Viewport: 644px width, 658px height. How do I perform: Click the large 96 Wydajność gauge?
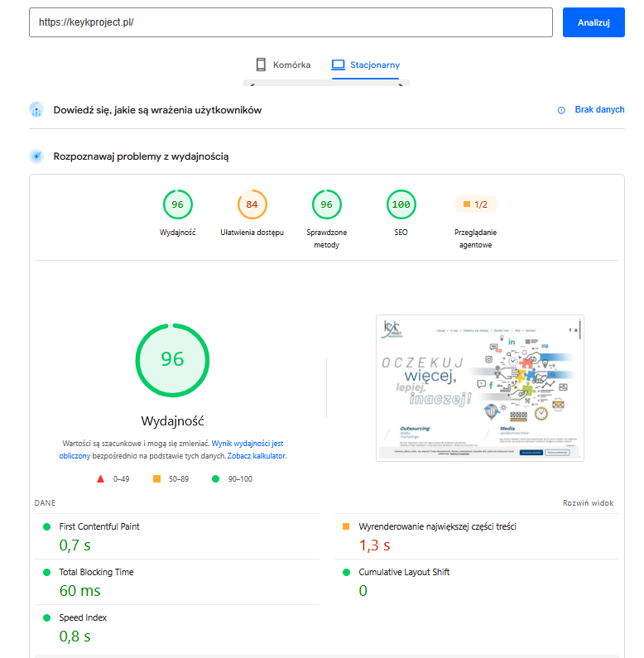(172, 360)
